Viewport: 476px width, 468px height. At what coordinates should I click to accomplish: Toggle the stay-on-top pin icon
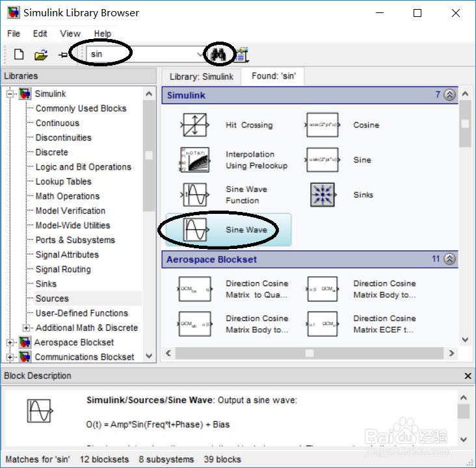[63, 55]
